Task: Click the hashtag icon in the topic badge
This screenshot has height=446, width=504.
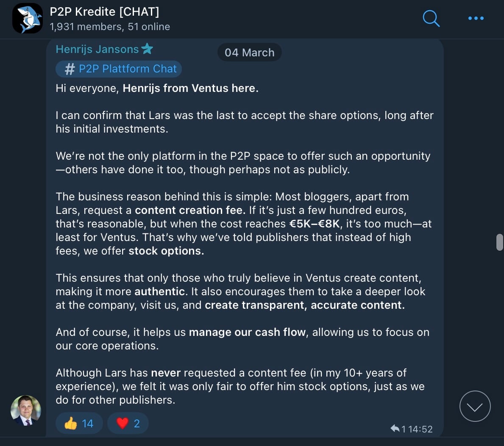Action: (69, 69)
